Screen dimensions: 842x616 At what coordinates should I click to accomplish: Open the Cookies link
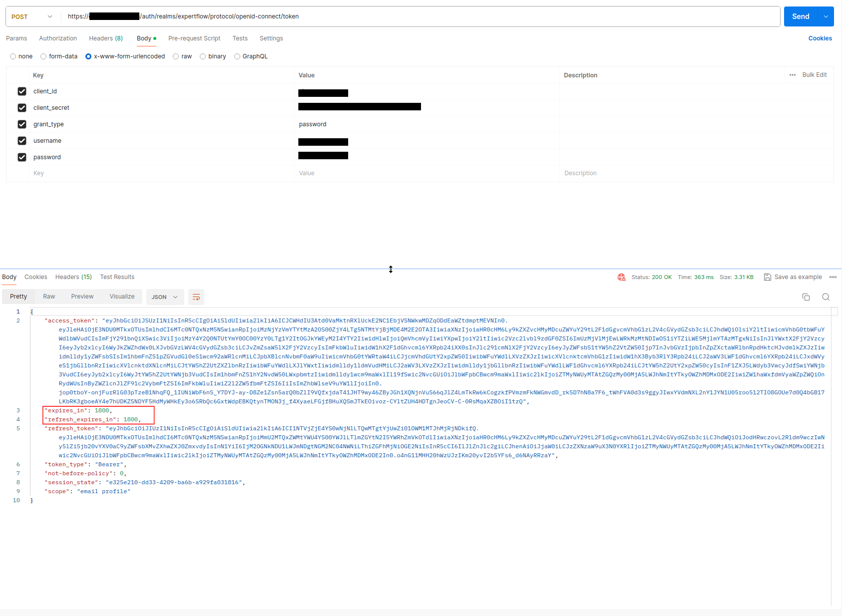coord(820,38)
